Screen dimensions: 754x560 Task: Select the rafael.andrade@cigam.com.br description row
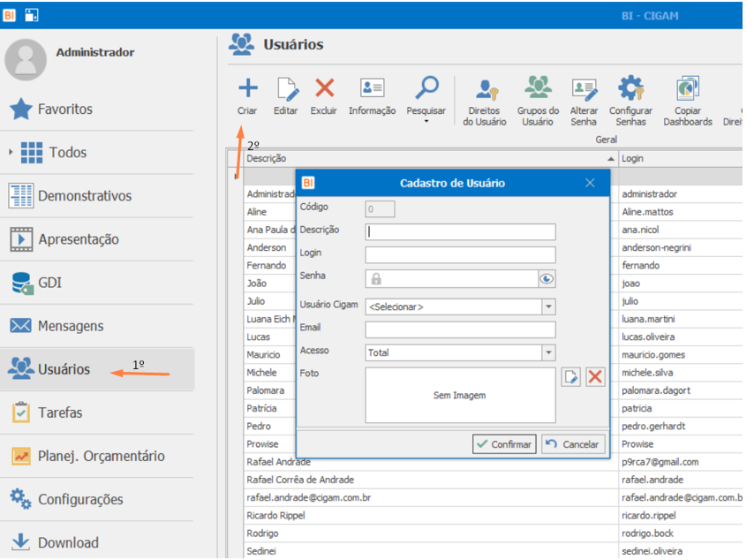430,497
